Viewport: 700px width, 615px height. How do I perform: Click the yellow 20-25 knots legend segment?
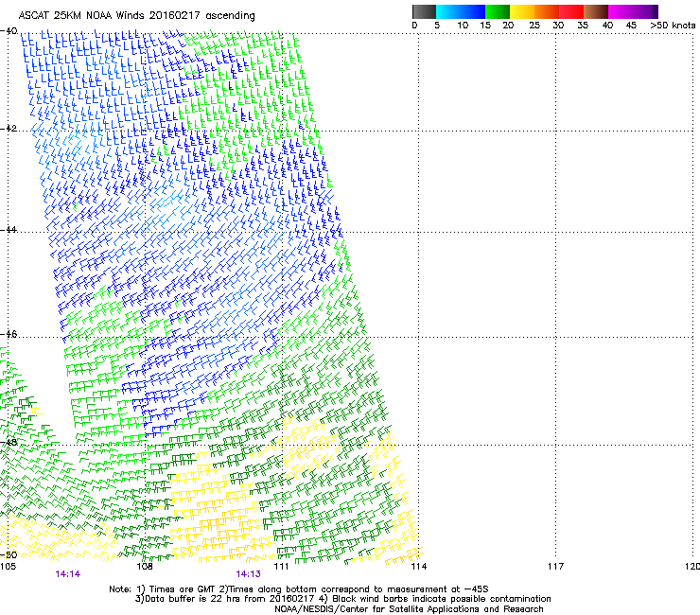pos(522,11)
